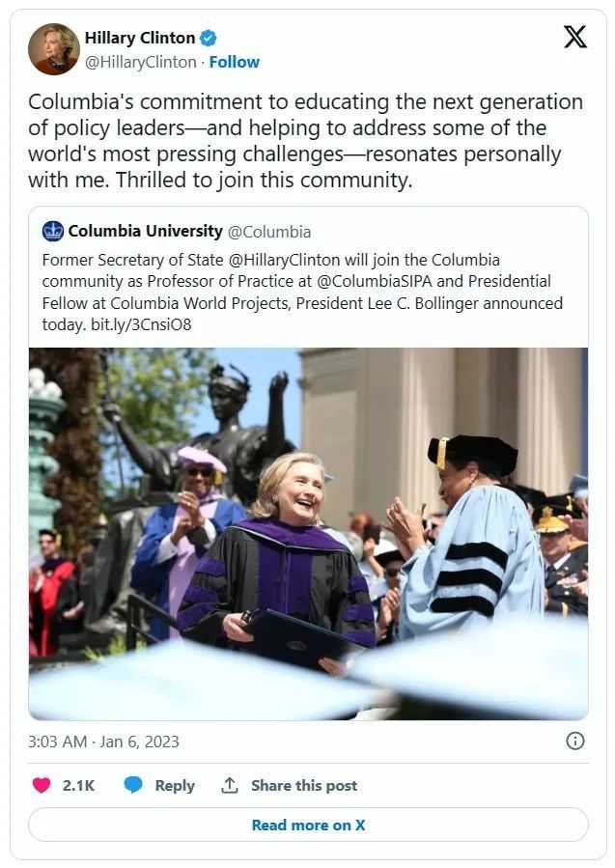The width and height of the screenshot is (615, 868).
Task: Click the @HillaryClinton handle under the display name
Action: (x=141, y=62)
